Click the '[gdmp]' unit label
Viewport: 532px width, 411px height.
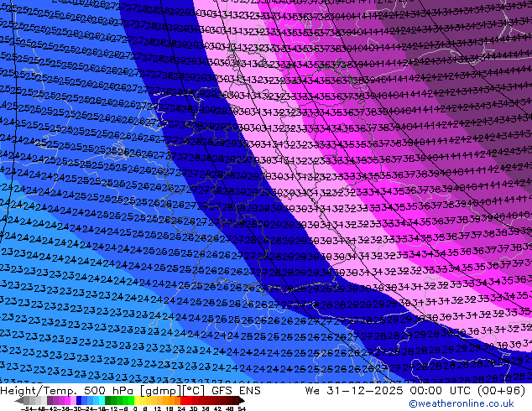pos(161,391)
